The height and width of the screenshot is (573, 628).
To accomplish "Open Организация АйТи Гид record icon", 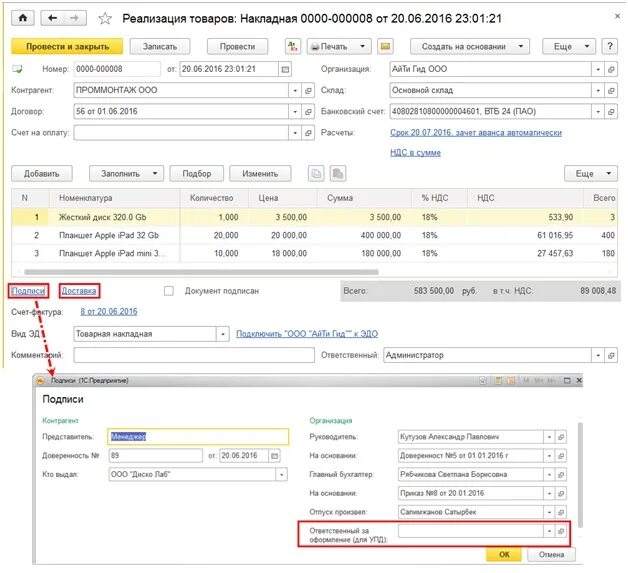I will tap(611, 69).
